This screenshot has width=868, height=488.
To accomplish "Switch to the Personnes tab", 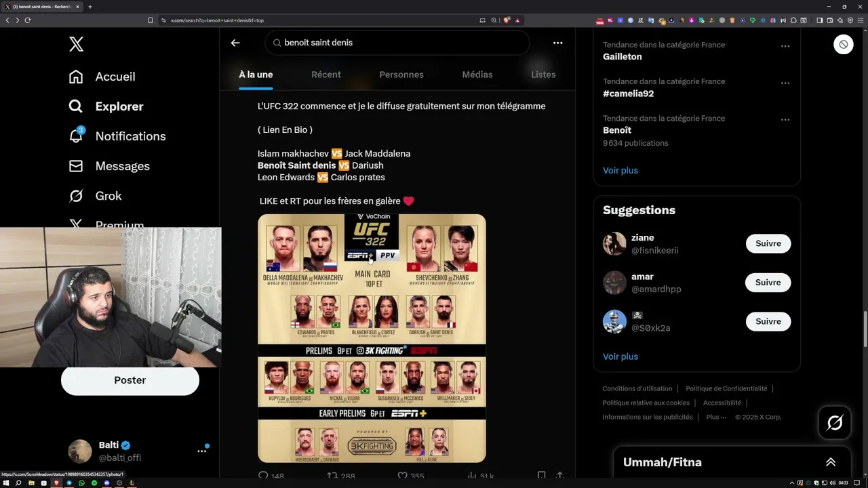I will tap(401, 75).
